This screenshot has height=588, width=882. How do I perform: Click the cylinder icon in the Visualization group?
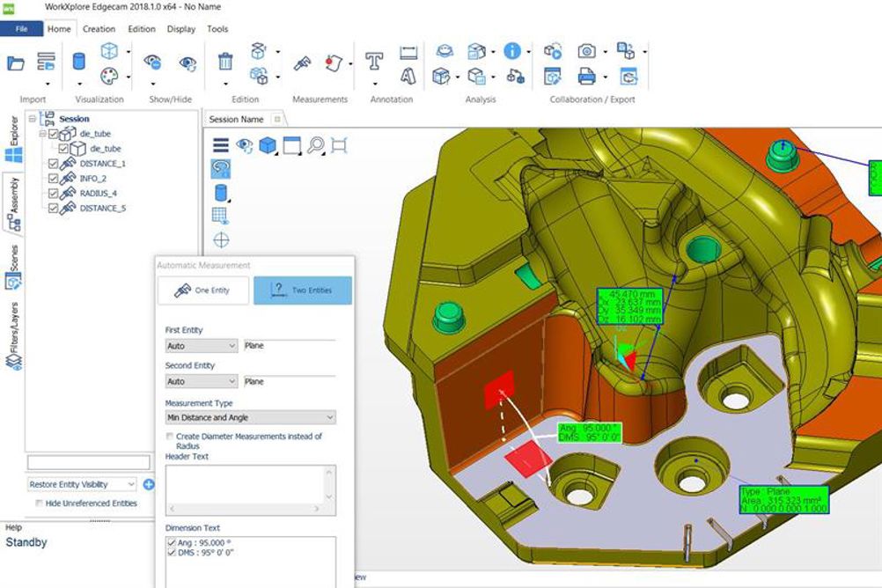(78, 62)
